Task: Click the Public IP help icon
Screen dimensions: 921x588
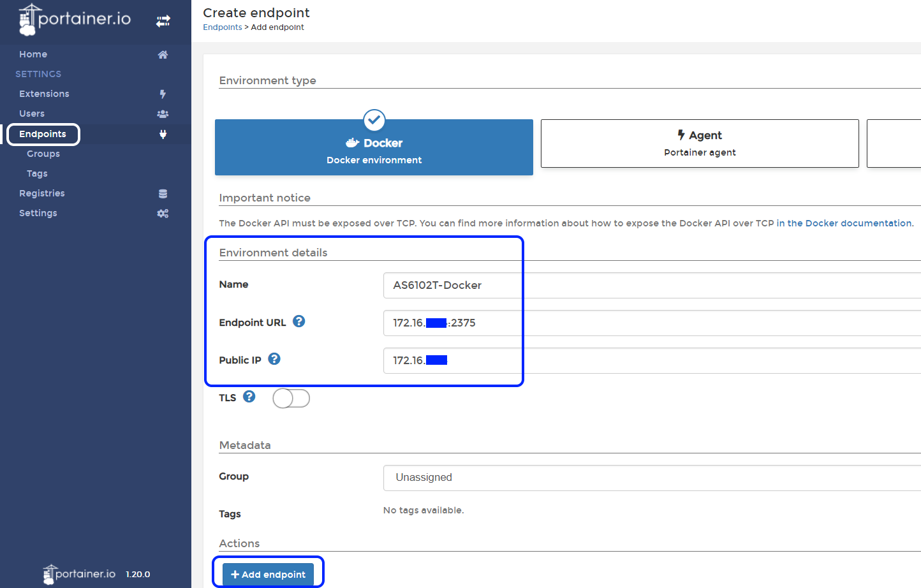Action: [x=274, y=359]
